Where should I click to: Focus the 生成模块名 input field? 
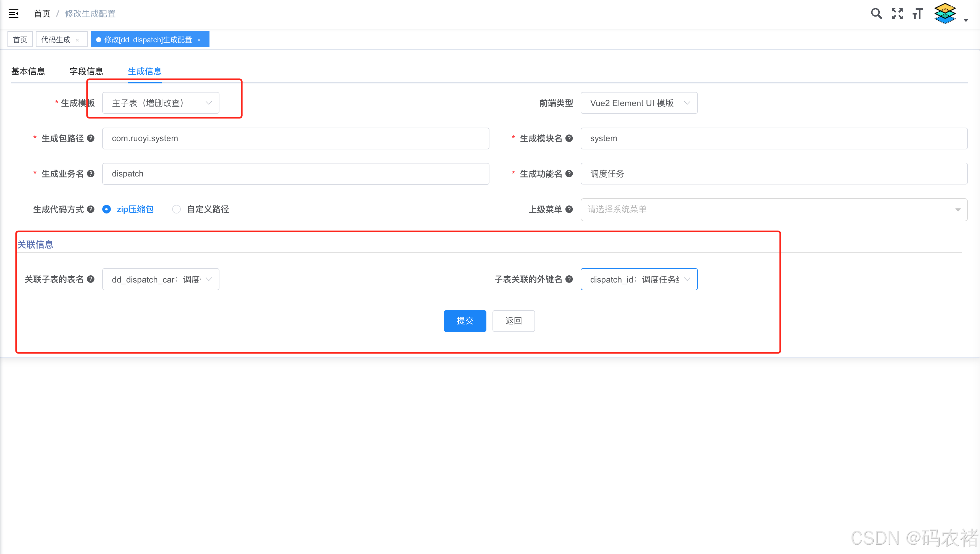pyautogui.click(x=774, y=138)
